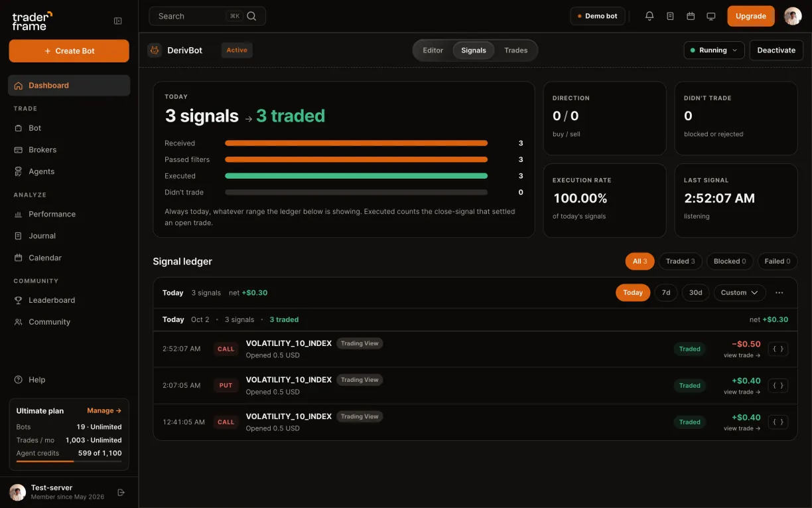Click the Execution Rate 100.00% value
This screenshot has height=508, width=812.
coord(580,199)
